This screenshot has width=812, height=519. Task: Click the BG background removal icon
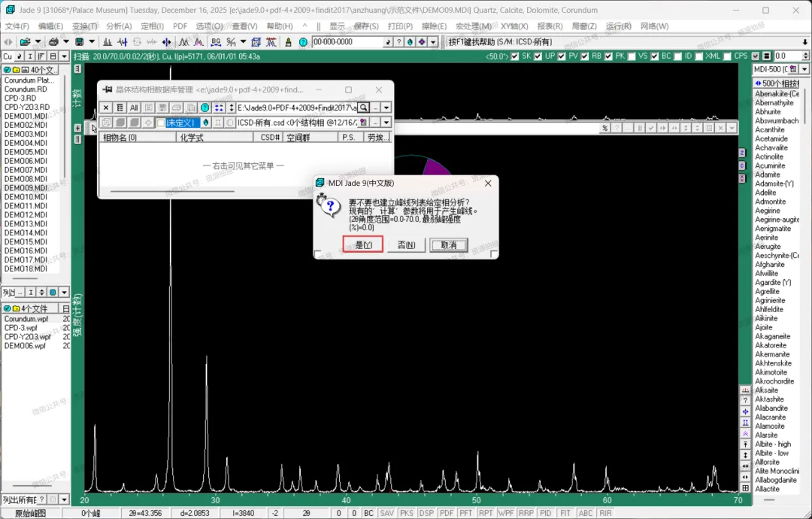tap(216, 42)
